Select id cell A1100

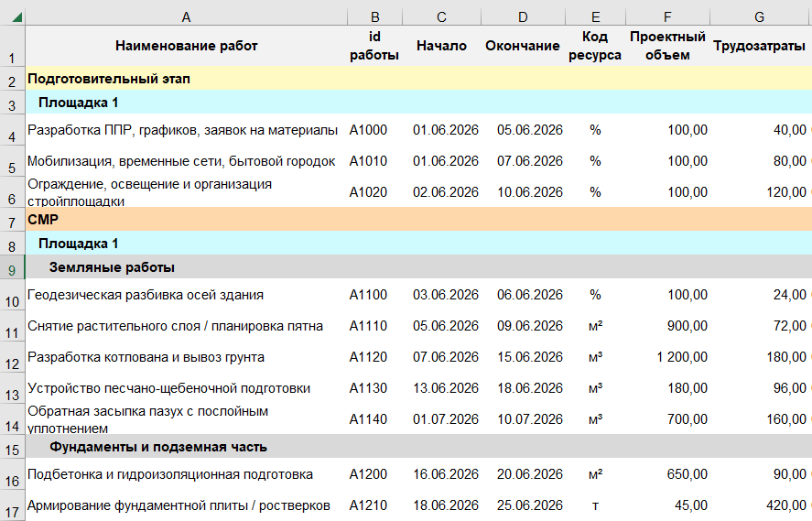point(374,295)
